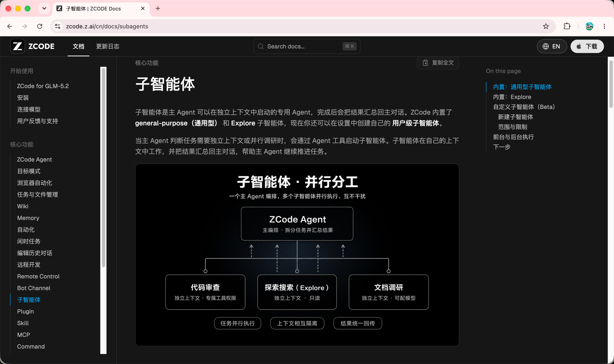Jump to 新建子智能体 section
614x364 pixels.
click(515, 117)
